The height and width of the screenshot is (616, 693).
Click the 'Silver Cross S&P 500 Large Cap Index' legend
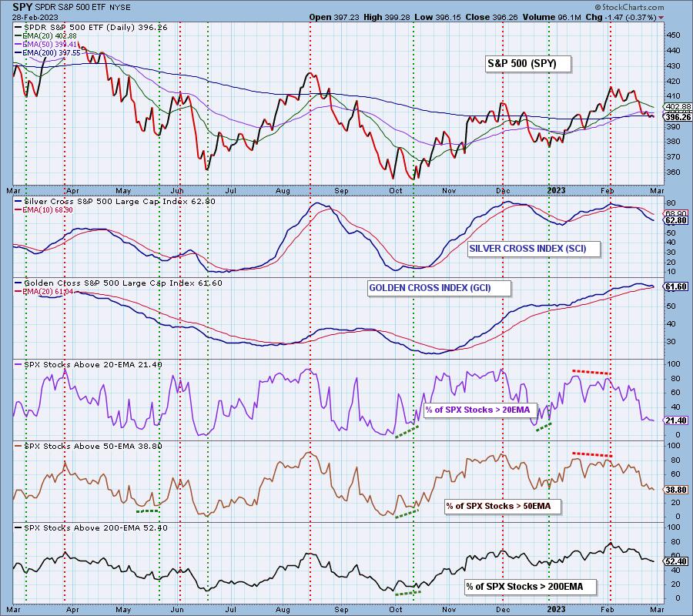[x=115, y=202]
